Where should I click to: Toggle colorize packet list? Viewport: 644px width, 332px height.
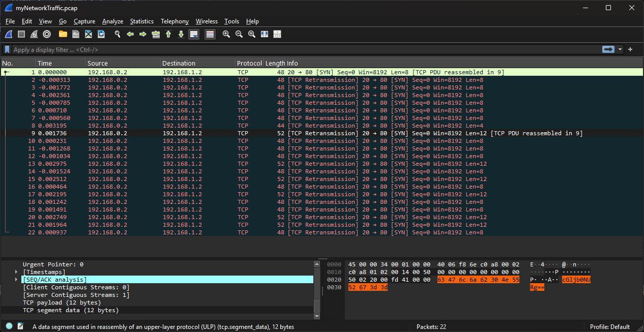pos(210,34)
